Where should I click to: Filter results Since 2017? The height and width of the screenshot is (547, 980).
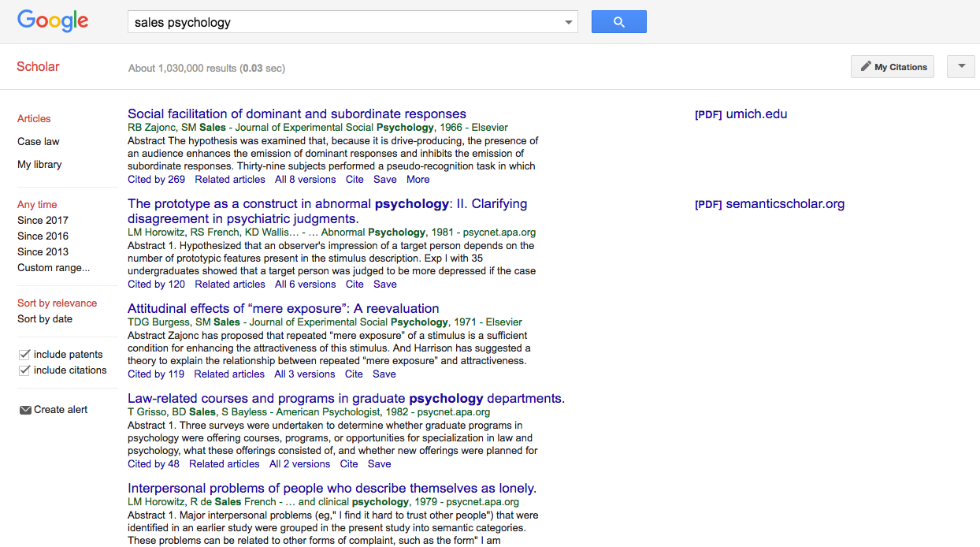coord(43,221)
